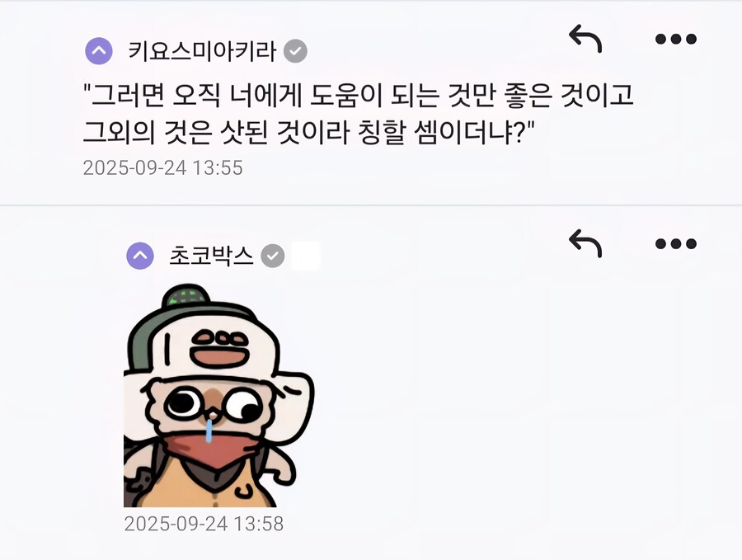Click the second line of the quoted comment
742x560 pixels.
[309, 132]
